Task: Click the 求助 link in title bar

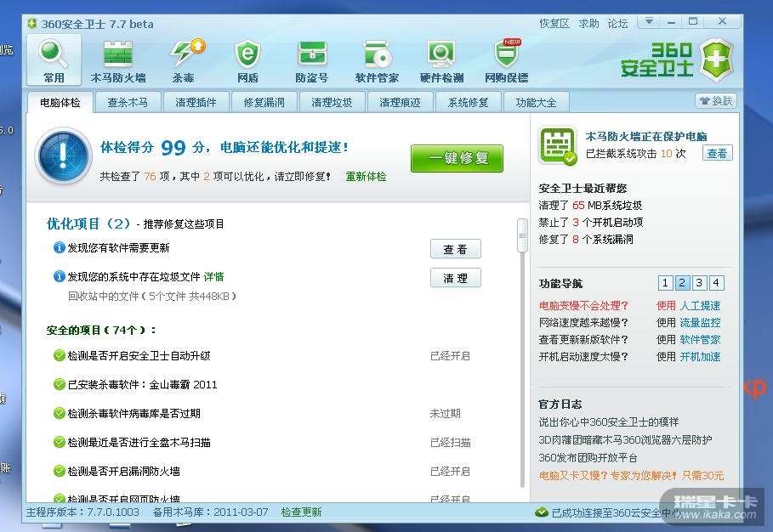Action: tap(588, 23)
